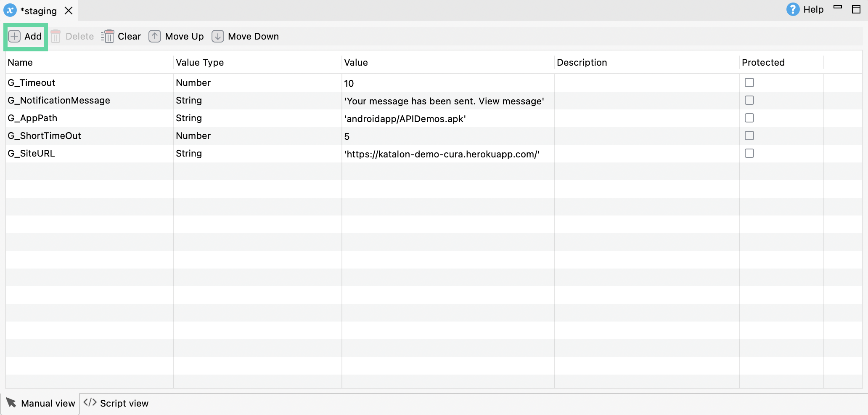
Task: Select the G_Timeout name cell
Action: tap(90, 83)
